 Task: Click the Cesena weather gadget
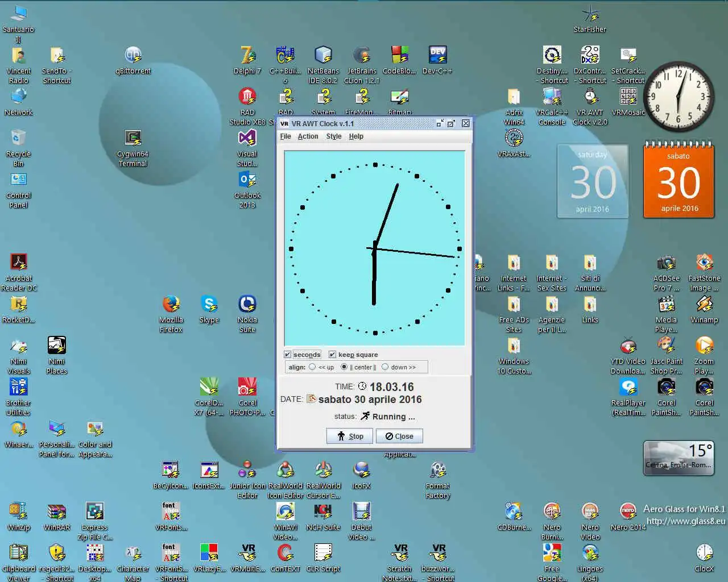click(x=679, y=458)
